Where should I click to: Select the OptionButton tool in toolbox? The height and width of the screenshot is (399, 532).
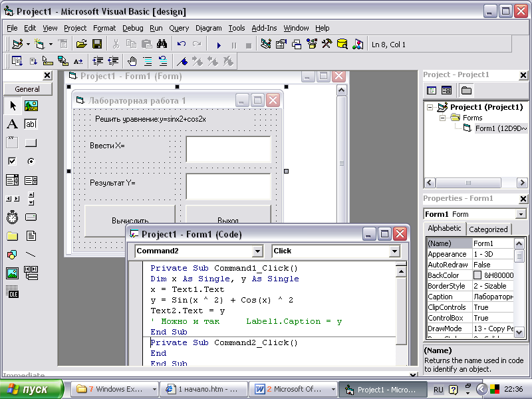click(x=31, y=161)
